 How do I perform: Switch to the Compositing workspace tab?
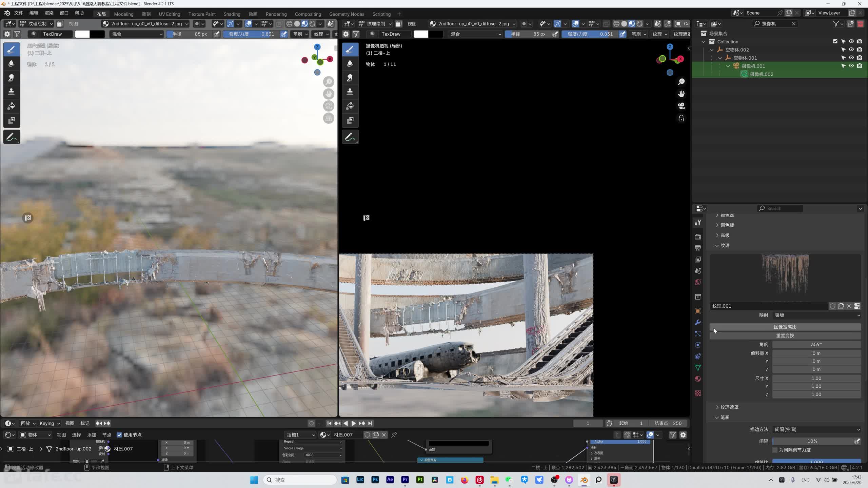point(308,14)
